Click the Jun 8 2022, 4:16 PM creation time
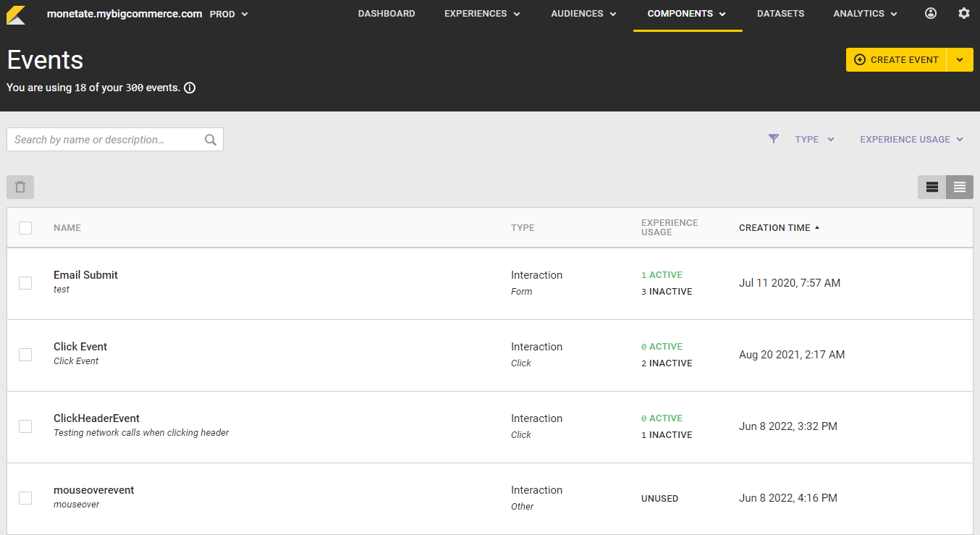 pyautogui.click(x=788, y=498)
